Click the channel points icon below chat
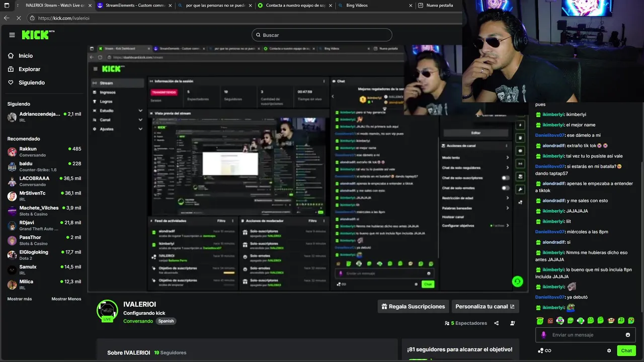The width and height of the screenshot is (644, 362). pyautogui.click(x=540, y=350)
